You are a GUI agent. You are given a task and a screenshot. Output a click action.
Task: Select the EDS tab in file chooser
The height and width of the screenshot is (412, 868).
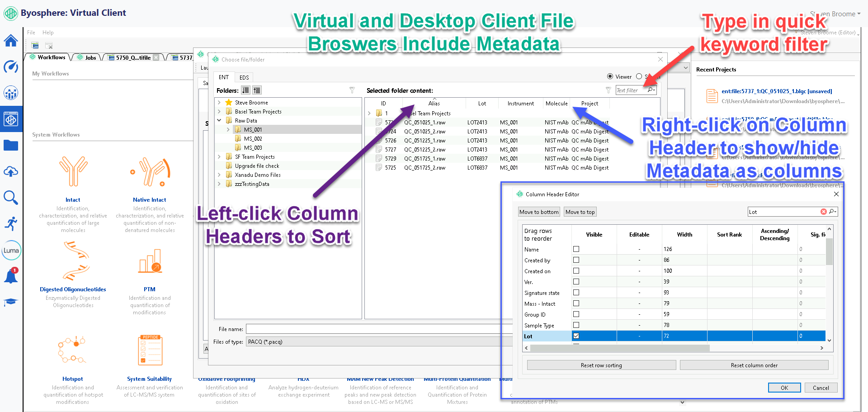click(x=244, y=77)
